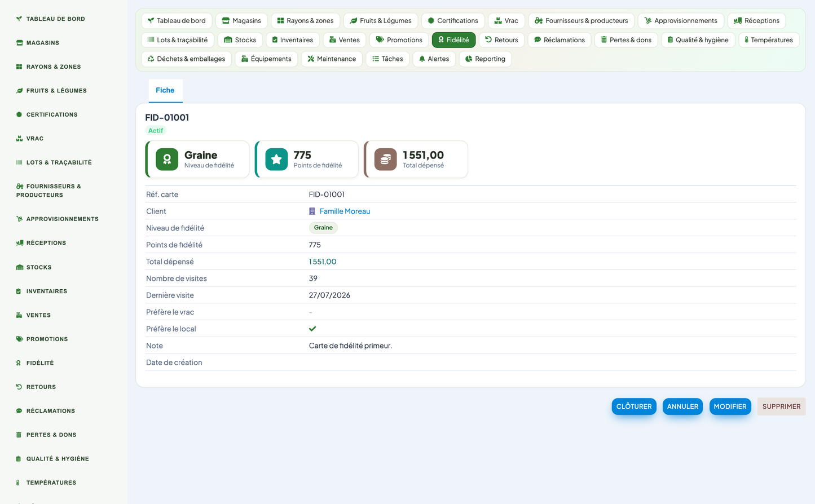Click the ribbon icon on Graine card

click(x=167, y=160)
